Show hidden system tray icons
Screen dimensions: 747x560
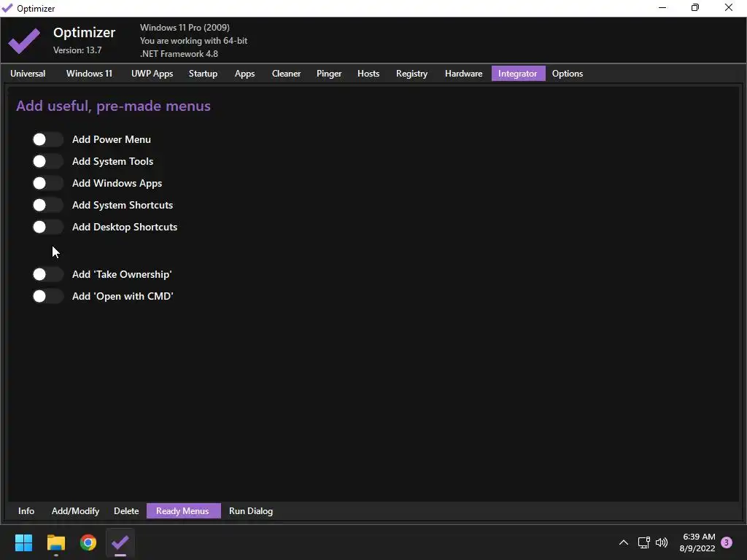623,542
